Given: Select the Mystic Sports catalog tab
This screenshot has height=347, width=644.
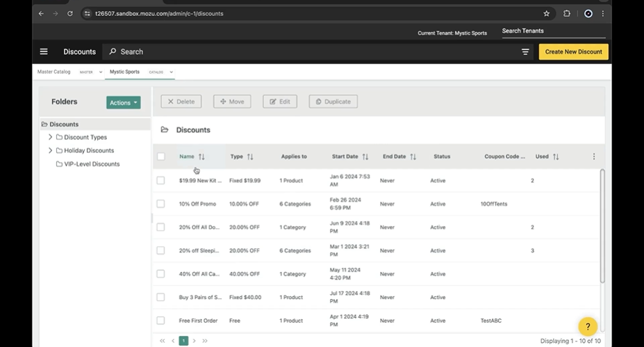Looking at the screenshot, I should point(124,72).
